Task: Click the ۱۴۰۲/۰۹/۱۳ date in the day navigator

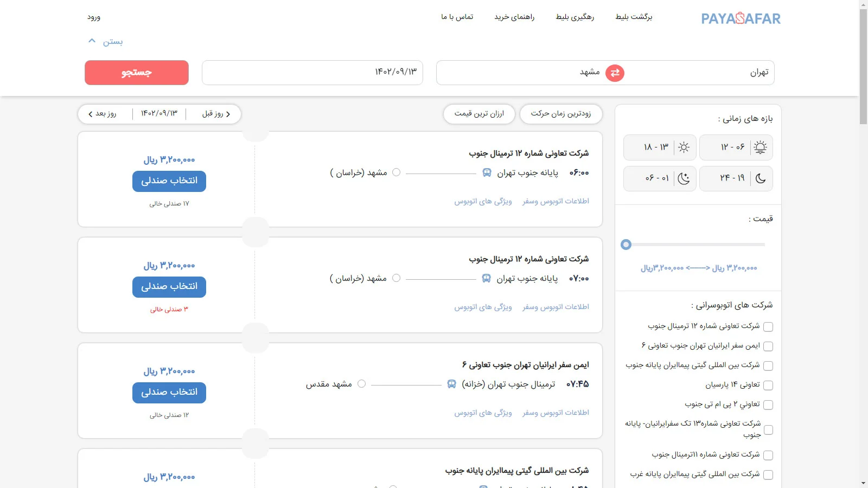Action: 159,114
